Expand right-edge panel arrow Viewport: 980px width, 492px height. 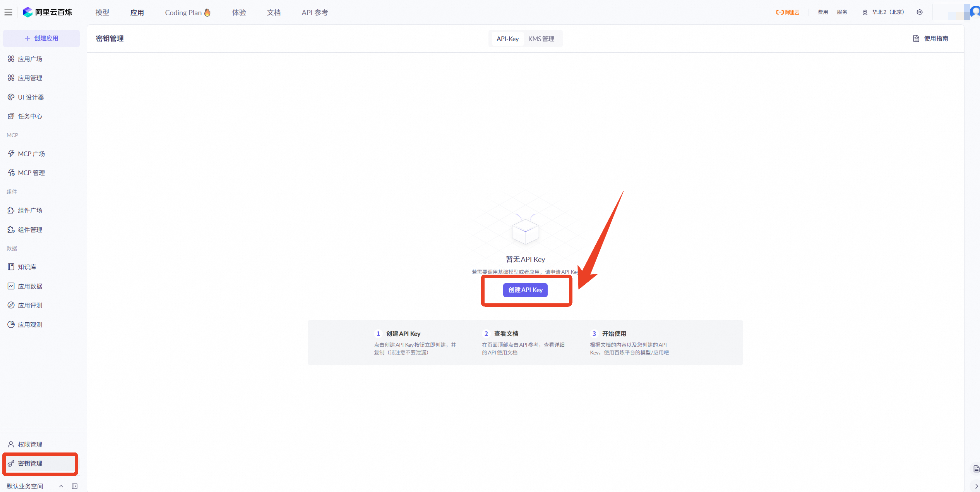pyautogui.click(x=976, y=486)
